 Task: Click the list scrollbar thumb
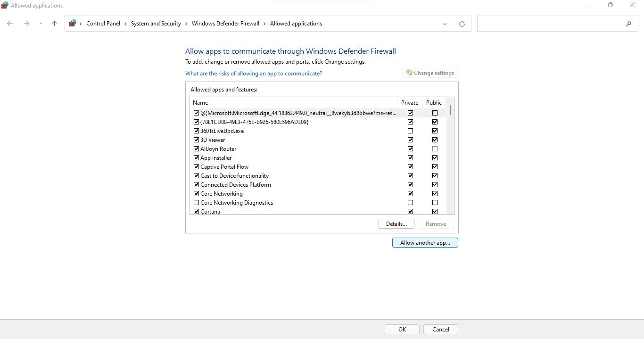click(x=450, y=111)
